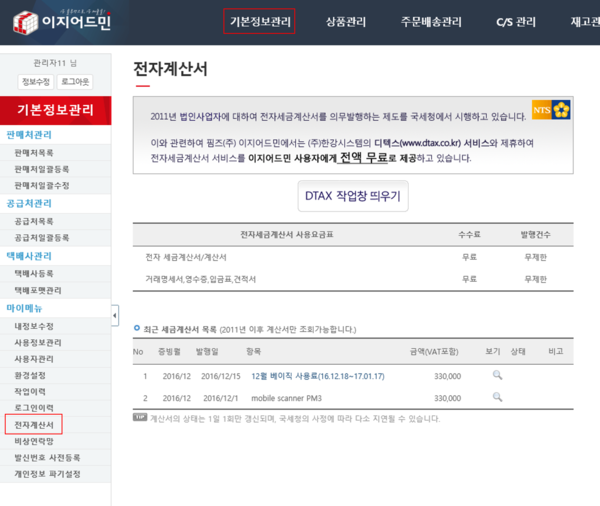
Task: Open 공급처일괄등록 in sidebar
Action: pyautogui.click(x=42, y=238)
